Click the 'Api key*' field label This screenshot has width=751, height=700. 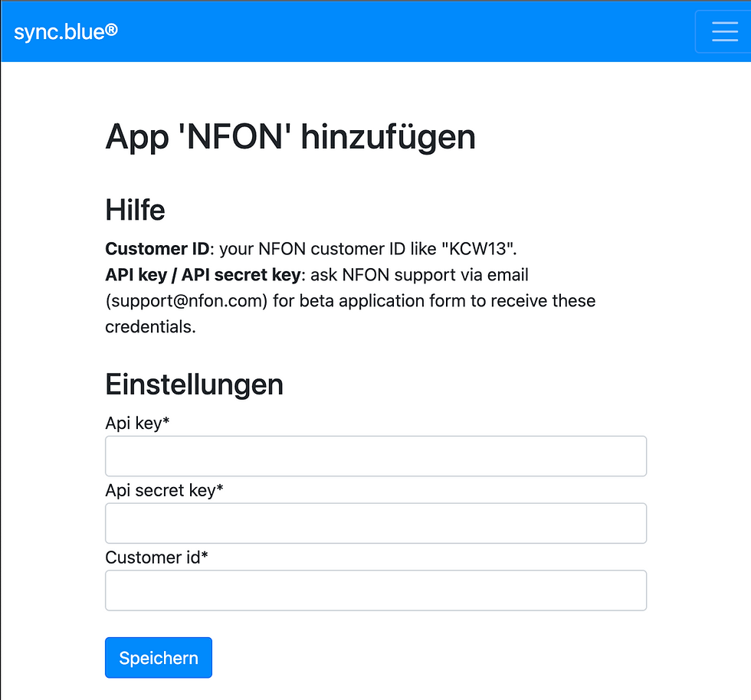[x=137, y=424]
